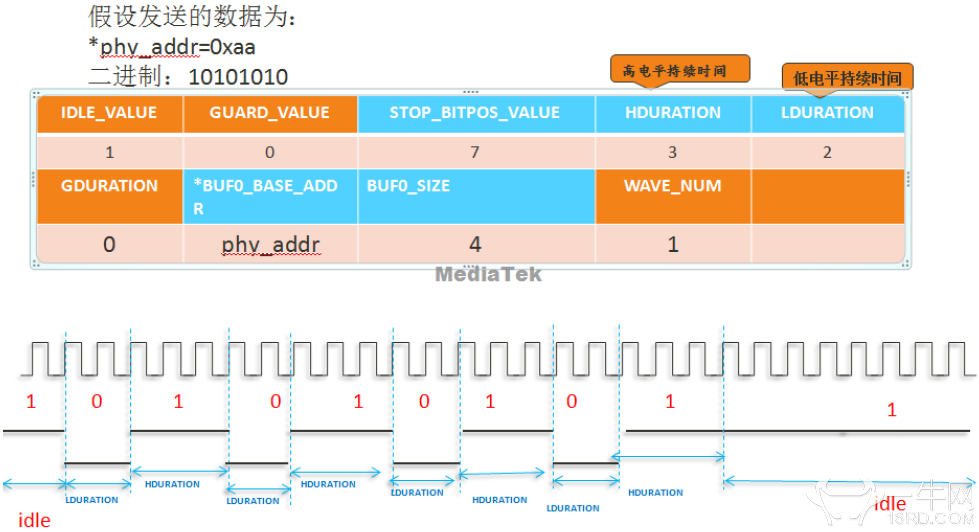Screen dimensions: 979x532
Task: Click value 3 under HDURATION header
Action: tap(673, 152)
